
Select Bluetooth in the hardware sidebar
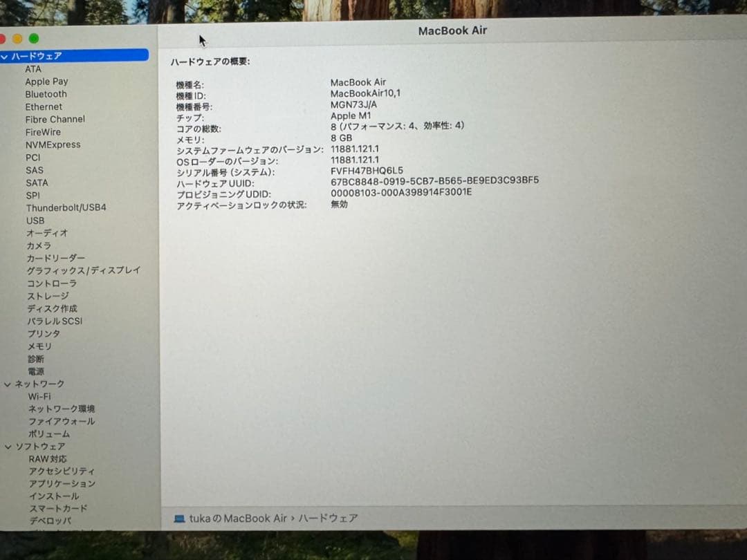pyautogui.click(x=46, y=94)
